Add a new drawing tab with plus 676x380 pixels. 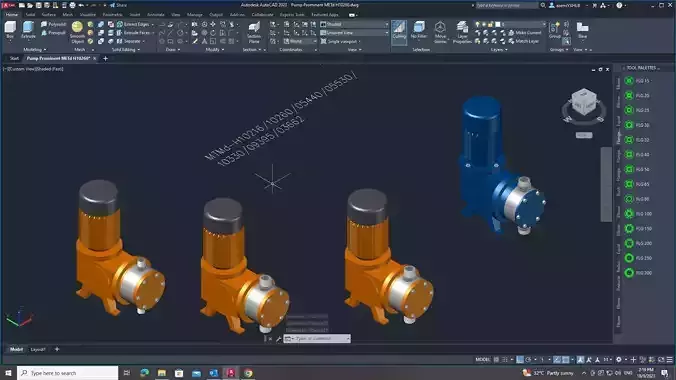point(105,58)
